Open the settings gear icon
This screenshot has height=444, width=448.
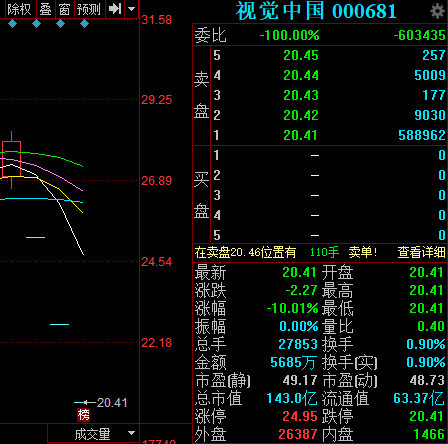pos(438,11)
